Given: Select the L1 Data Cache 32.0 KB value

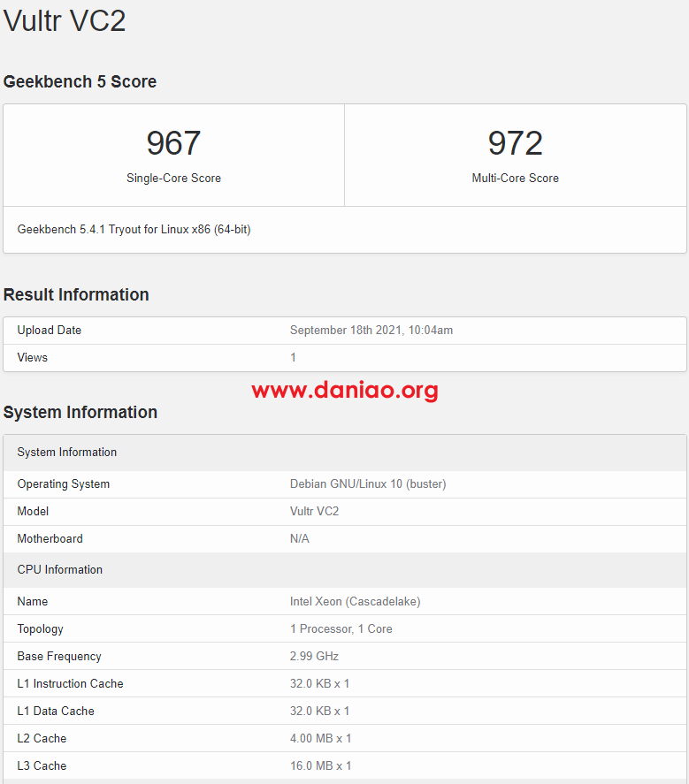Looking at the screenshot, I should pyautogui.click(x=319, y=711).
